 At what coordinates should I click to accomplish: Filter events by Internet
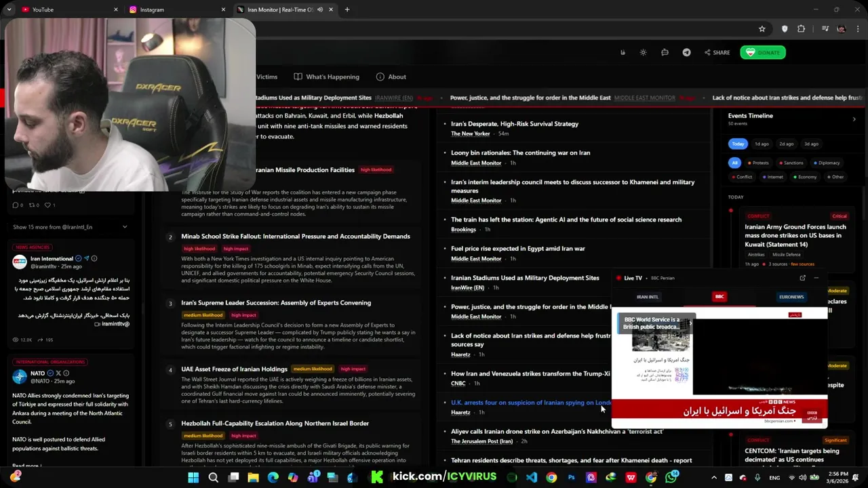(772, 177)
